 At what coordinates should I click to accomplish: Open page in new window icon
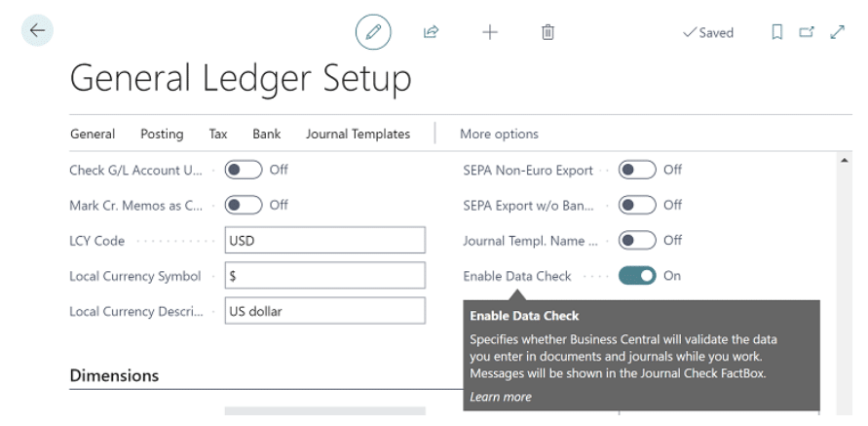coord(806,32)
